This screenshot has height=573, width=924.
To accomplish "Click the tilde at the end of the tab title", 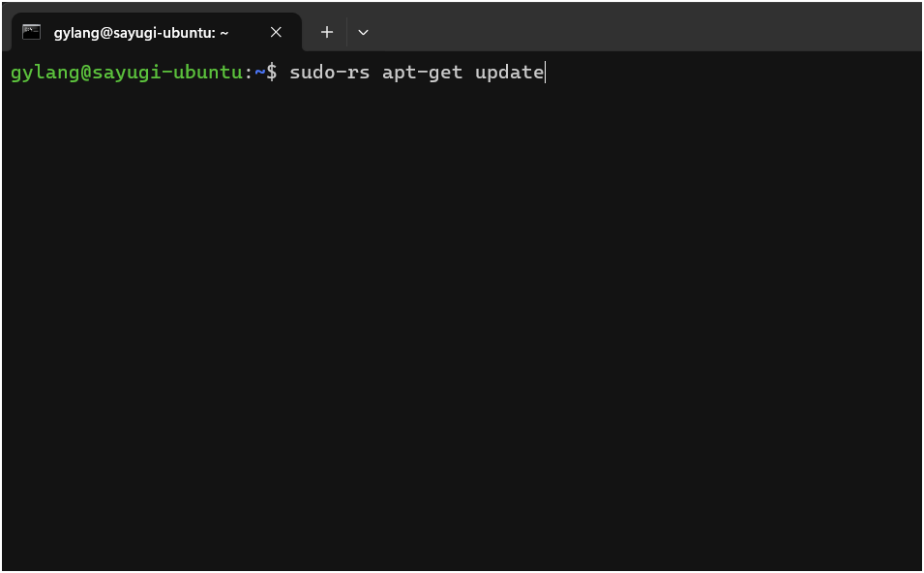I will 224,33.
